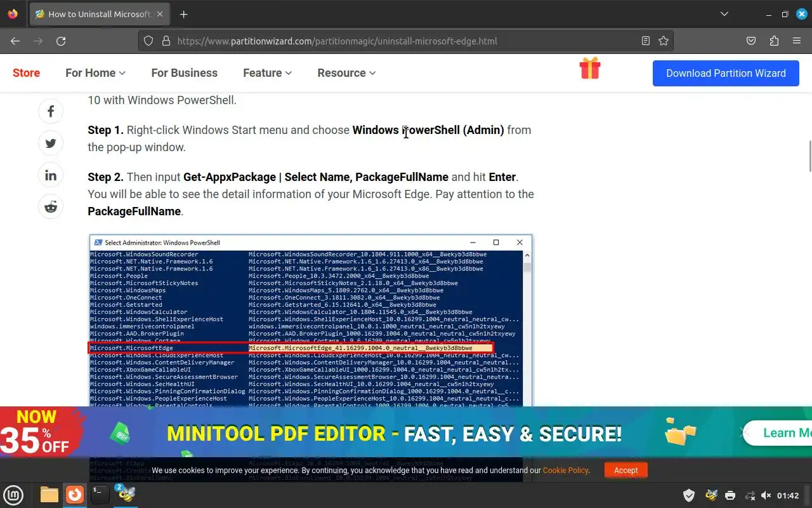Screen dimensions: 812x508
Task: Click the muted volume tray icon
Action: [x=766, y=495]
